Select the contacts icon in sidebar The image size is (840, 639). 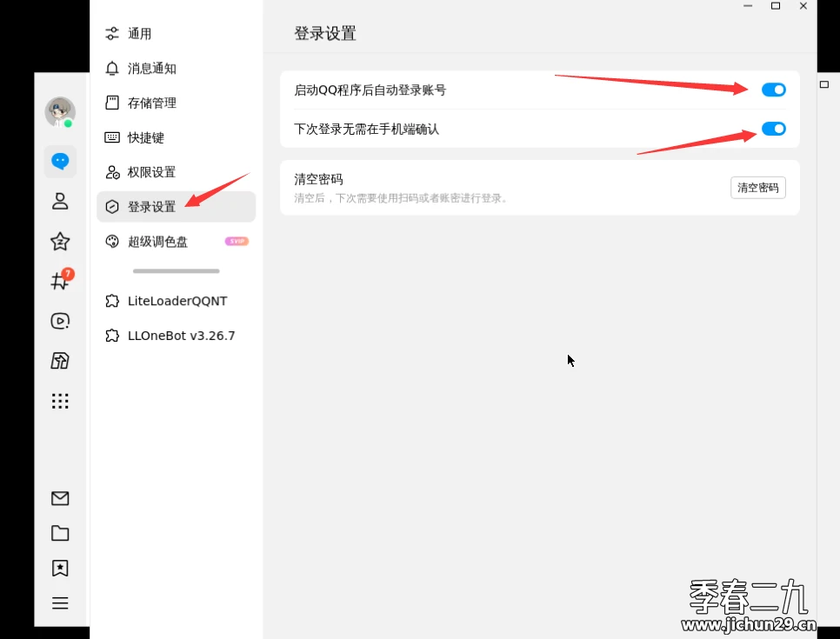(60, 201)
